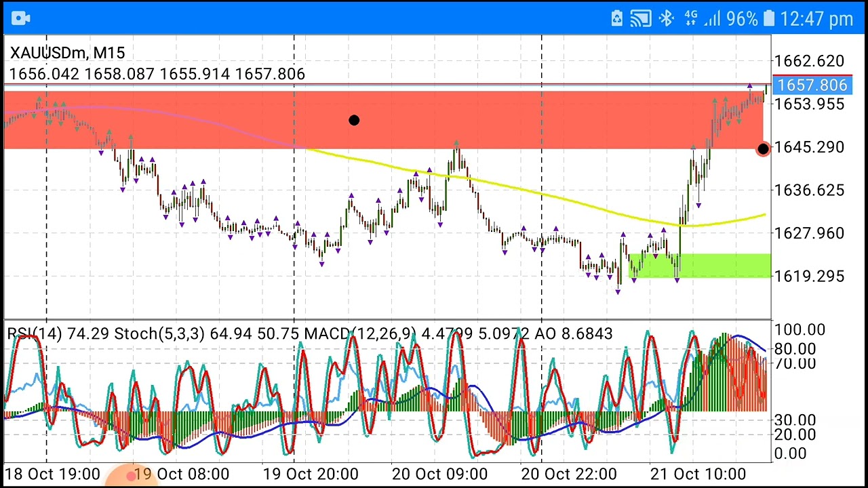
Task: Tap the XAUUSDm, M15 chart title
Action: (67, 53)
